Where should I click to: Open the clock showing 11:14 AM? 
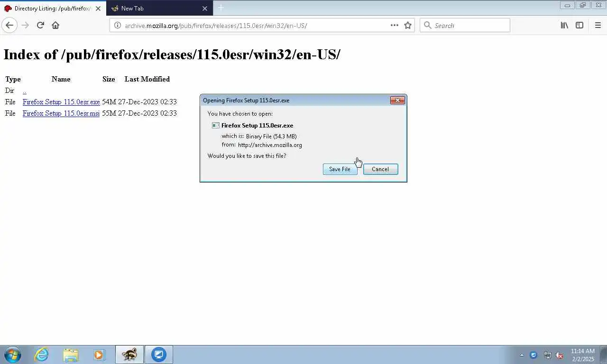[x=582, y=355]
